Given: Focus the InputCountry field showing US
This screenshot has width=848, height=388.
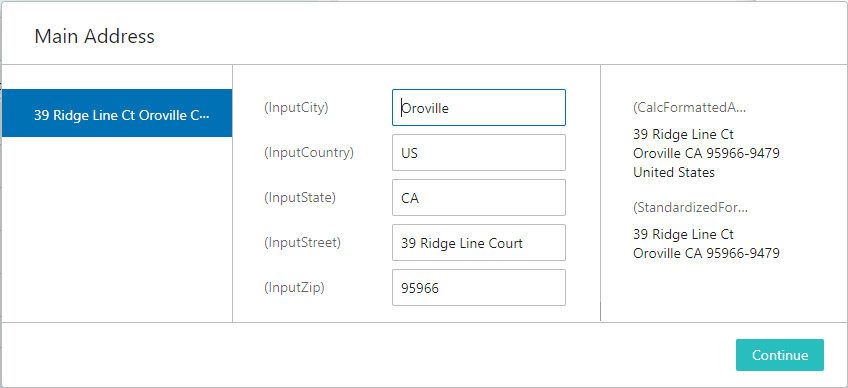Looking at the screenshot, I should coord(479,153).
